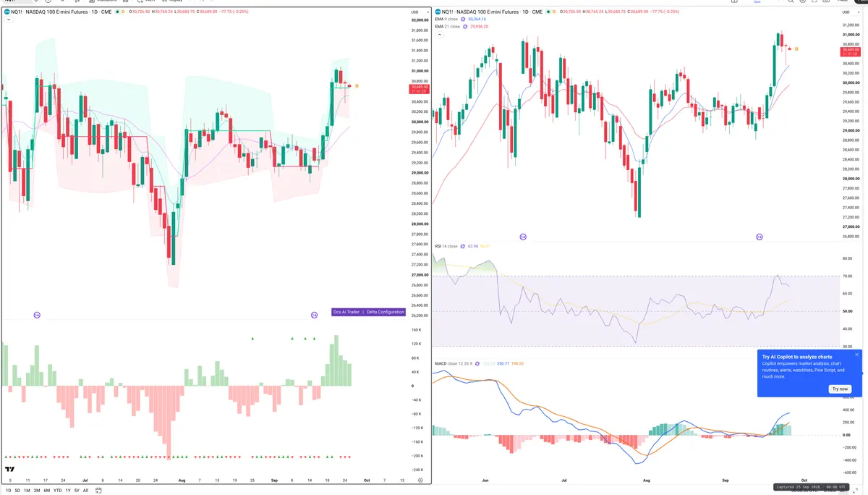Click the Ocs Ai Trader button
Viewport: 868px width, 495px height.
346,312
